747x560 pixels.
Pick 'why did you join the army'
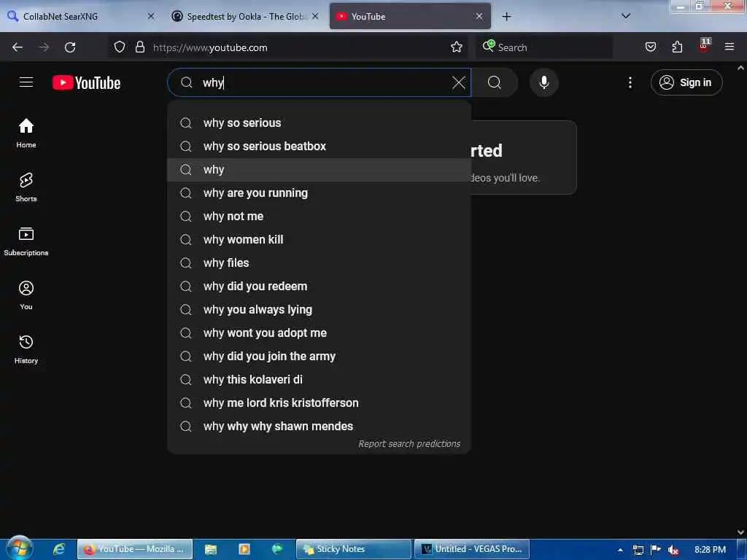(x=320, y=356)
